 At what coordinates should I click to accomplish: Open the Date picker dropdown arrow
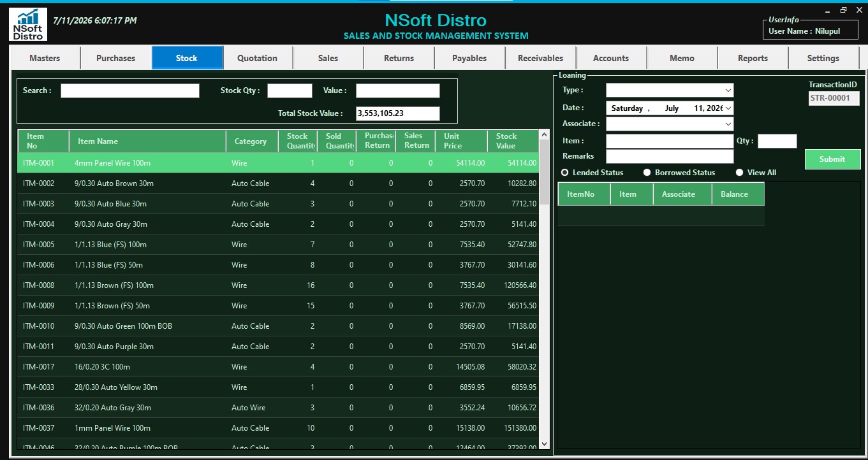tap(728, 108)
